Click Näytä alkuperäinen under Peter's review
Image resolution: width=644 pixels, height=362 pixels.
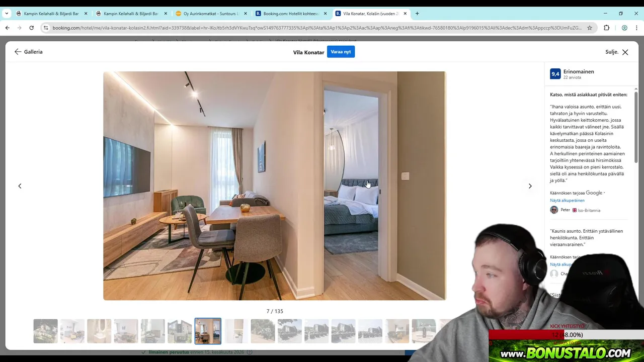[567, 200]
